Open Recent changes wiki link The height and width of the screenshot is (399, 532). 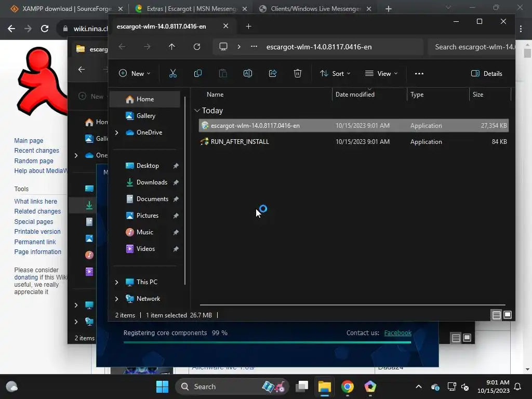(x=37, y=151)
